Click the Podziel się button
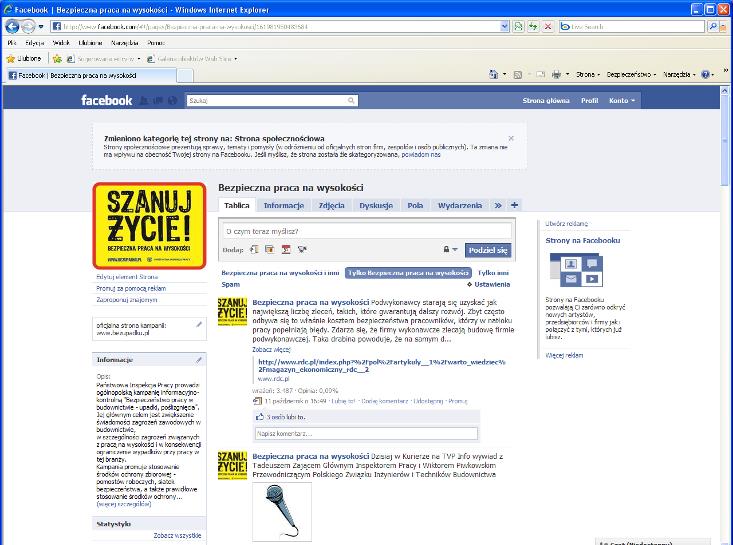This screenshot has width=733, height=545. coord(488,250)
